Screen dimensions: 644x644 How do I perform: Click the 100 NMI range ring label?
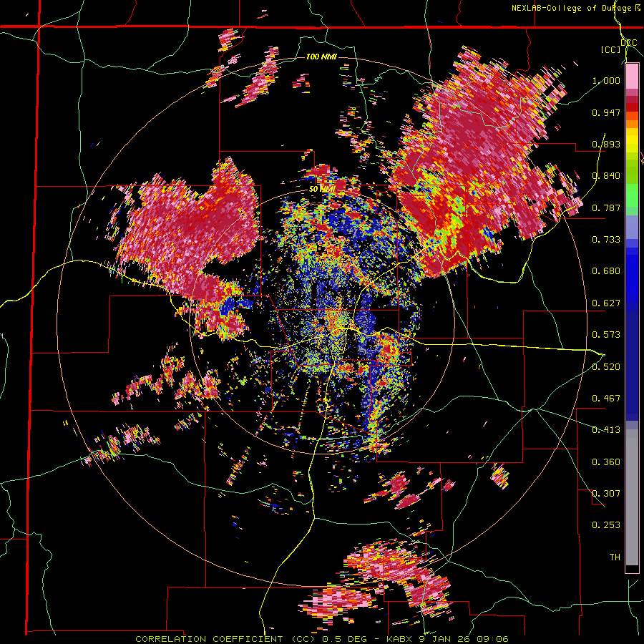click(x=321, y=57)
